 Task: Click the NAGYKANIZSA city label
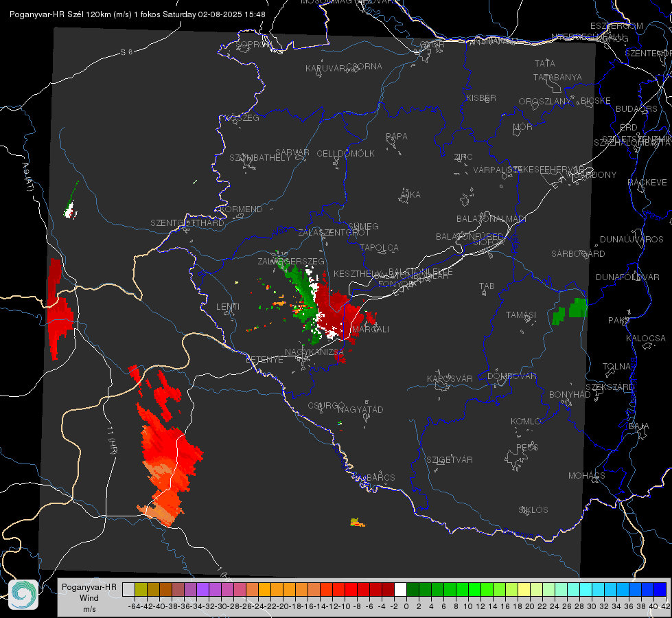[x=314, y=352]
